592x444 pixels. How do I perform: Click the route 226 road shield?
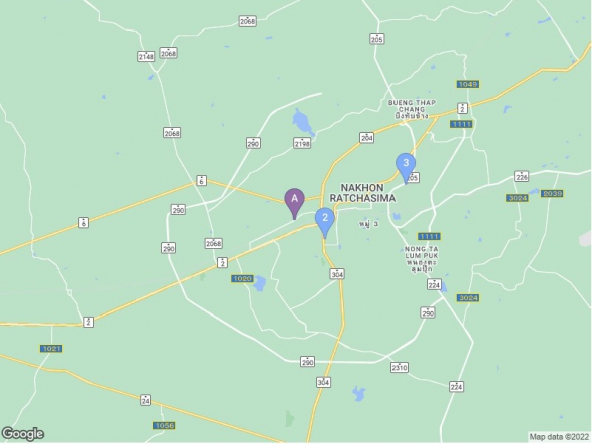521,176
